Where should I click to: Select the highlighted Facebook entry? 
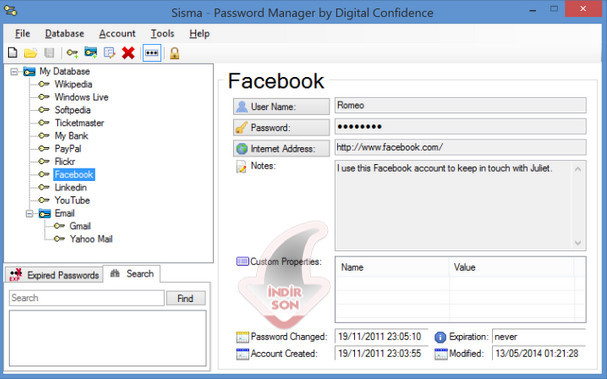click(x=74, y=175)
